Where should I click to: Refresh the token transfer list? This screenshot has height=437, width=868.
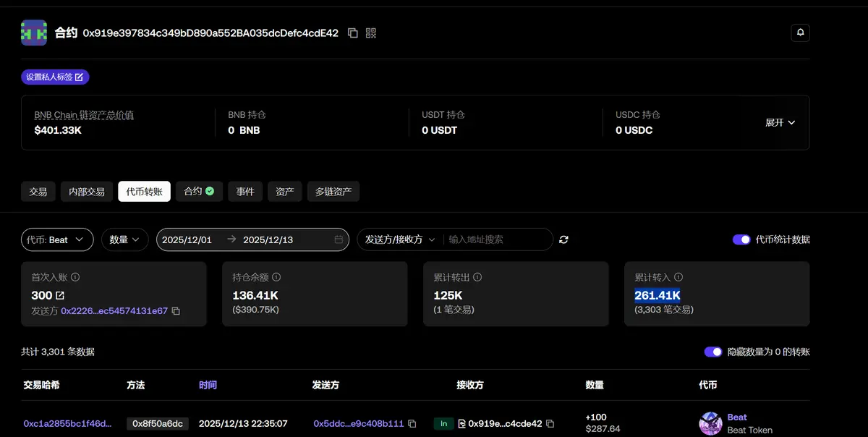point(563,239)
